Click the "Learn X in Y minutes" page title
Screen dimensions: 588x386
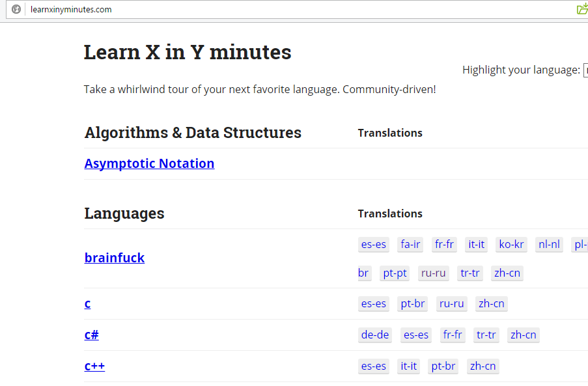pyautogui.click(x=188, y=52)
